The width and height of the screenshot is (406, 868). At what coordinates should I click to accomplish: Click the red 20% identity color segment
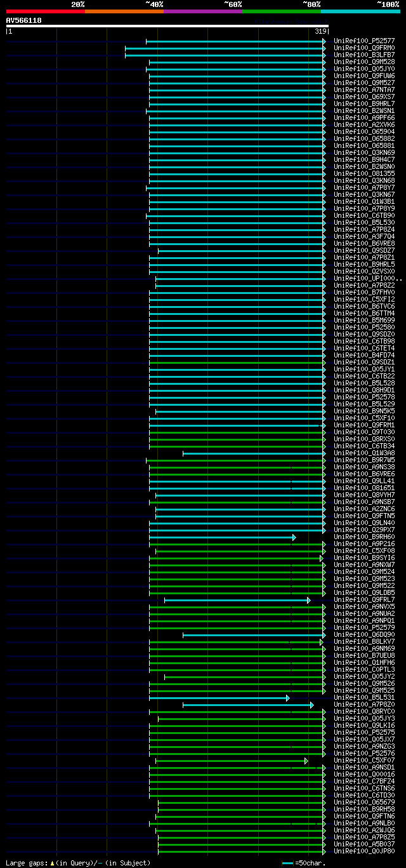point(45,11)
